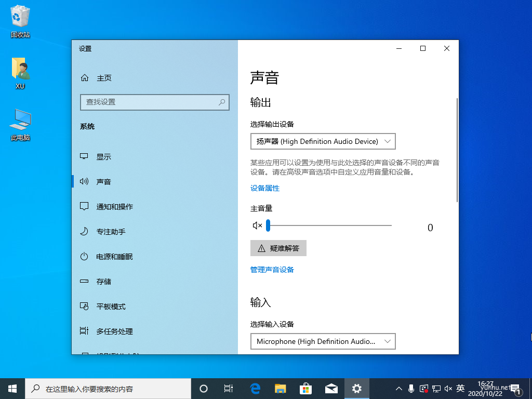Open 多任务处理 multitasking settings
The width and height of the screenshot is (532, 399).
coord(84,331)
